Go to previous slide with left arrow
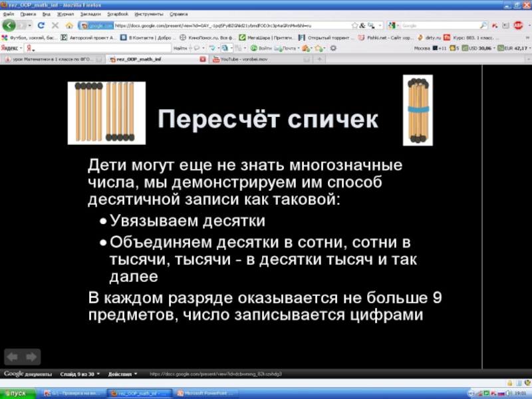 click(x=13, y=357)
